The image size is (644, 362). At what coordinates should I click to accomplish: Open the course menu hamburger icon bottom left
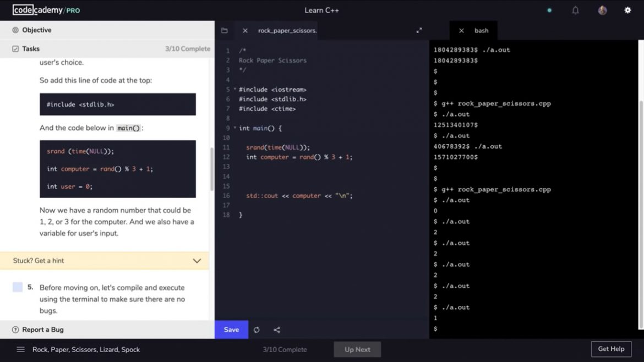pos(20,349)
